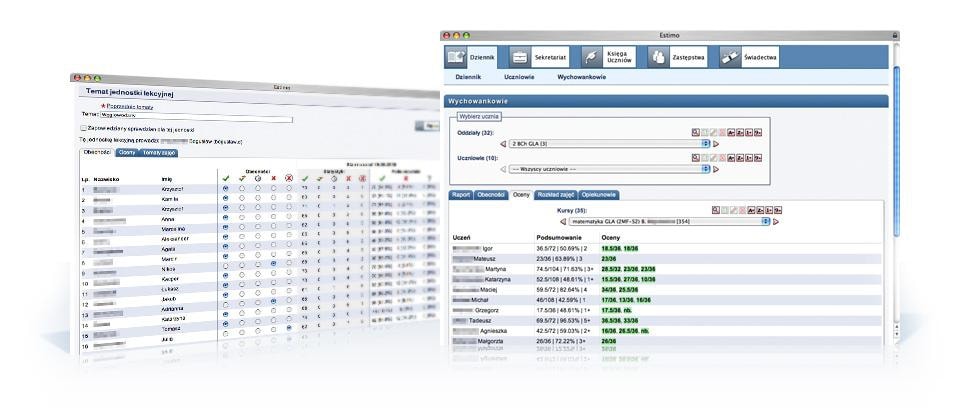Open the Dziennik submenu item
Screen dimensions: 980x417
[x=468, y=78]
